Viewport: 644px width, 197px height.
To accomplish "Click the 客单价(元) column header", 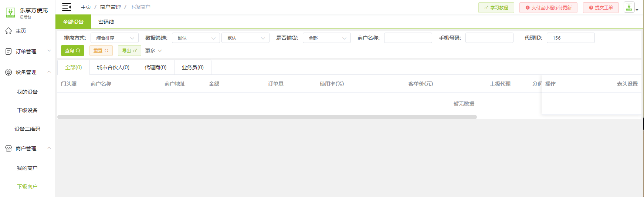I will pyautogui.click(x=421, y=84).
